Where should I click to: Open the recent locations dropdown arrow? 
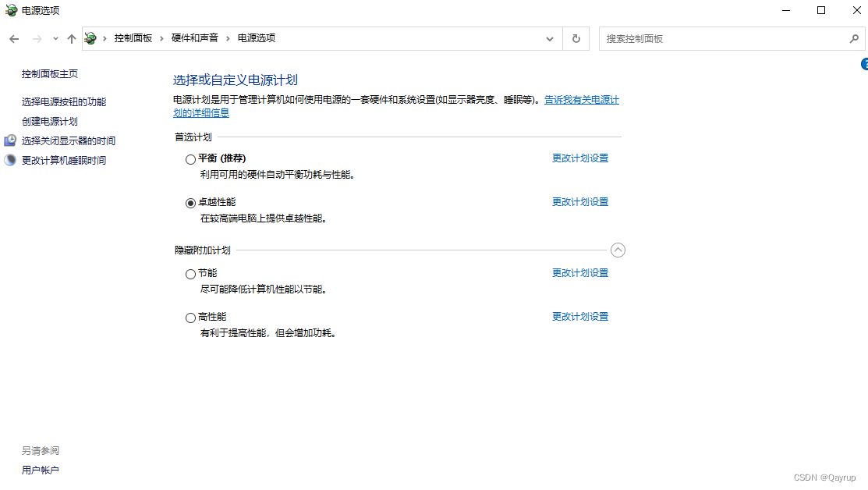[55, 39]
